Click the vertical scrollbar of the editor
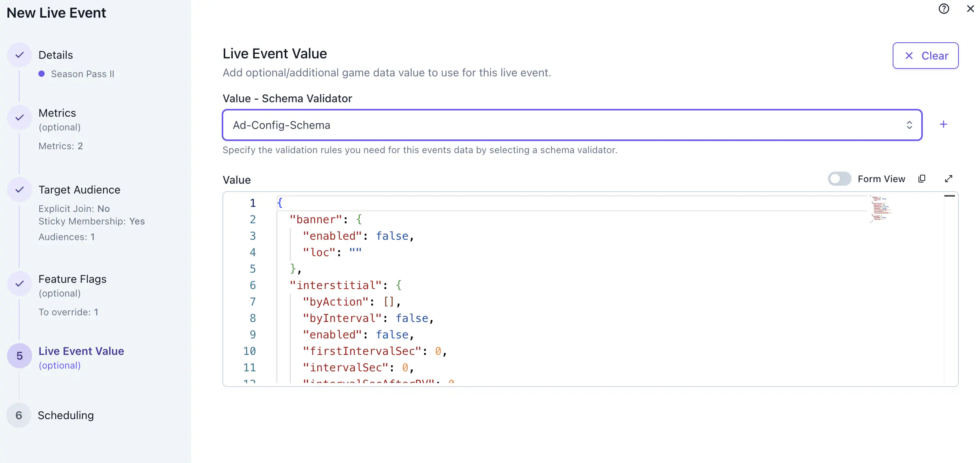Screen dimensions: 980x463 pos(949,195)
